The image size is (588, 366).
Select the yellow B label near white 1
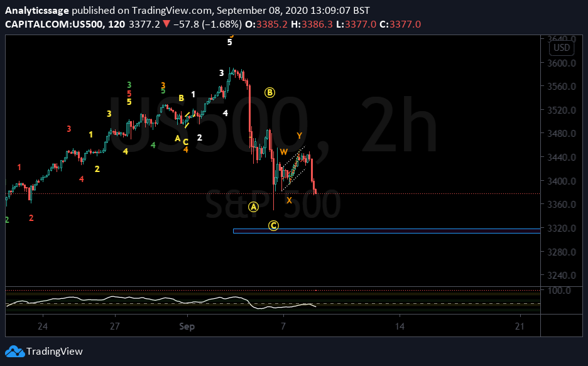[x=181, y=98]
